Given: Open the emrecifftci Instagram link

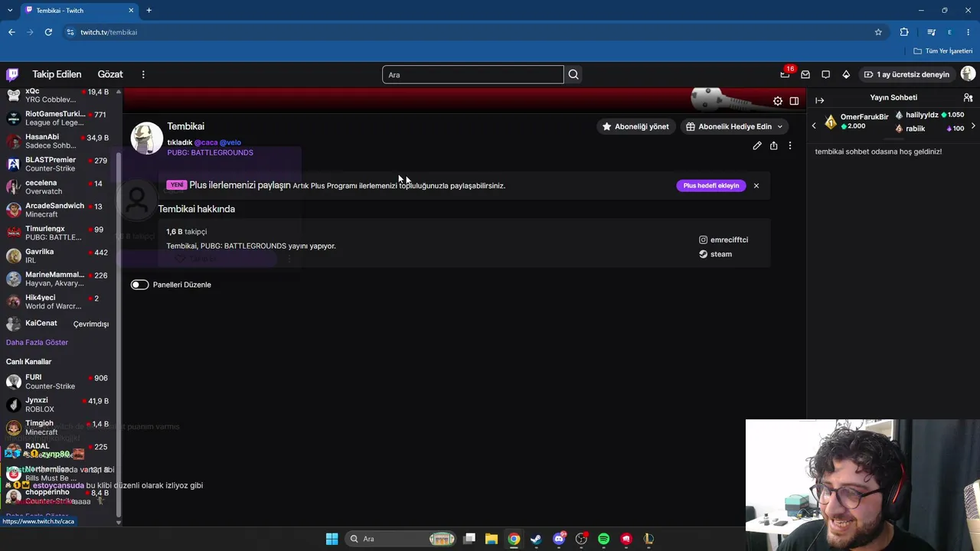Looking at the screenshot, I should (x=724, y=240).
